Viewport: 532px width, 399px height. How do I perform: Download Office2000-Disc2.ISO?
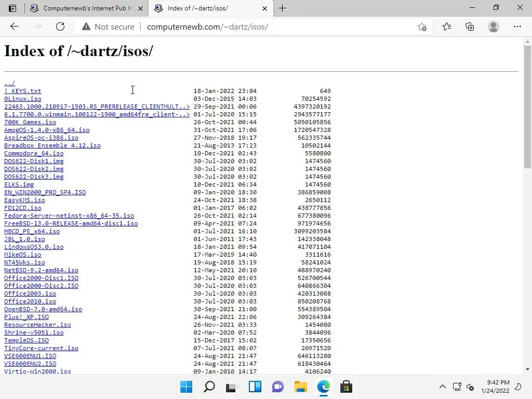pyautogui.click(x=42, y=286)
